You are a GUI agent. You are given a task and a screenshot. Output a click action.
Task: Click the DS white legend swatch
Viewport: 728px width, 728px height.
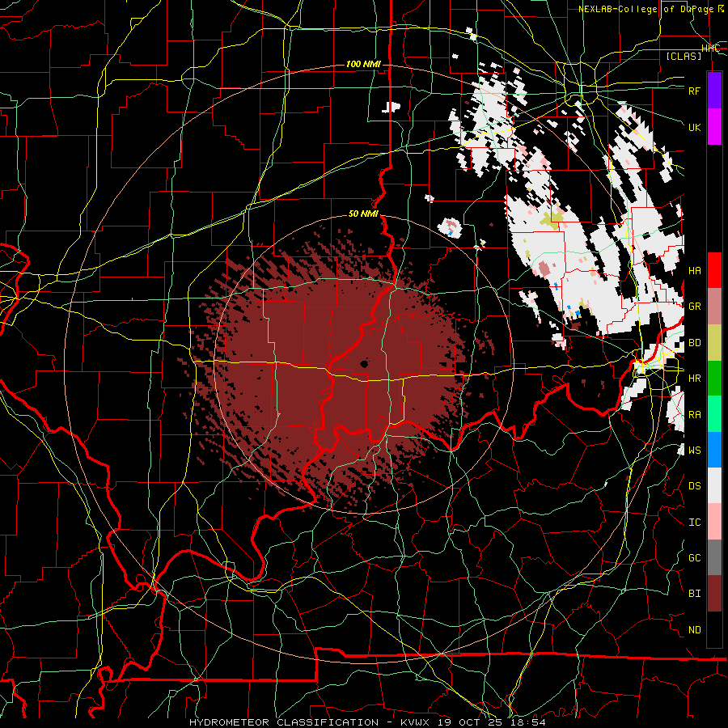(x=714, y=485)
